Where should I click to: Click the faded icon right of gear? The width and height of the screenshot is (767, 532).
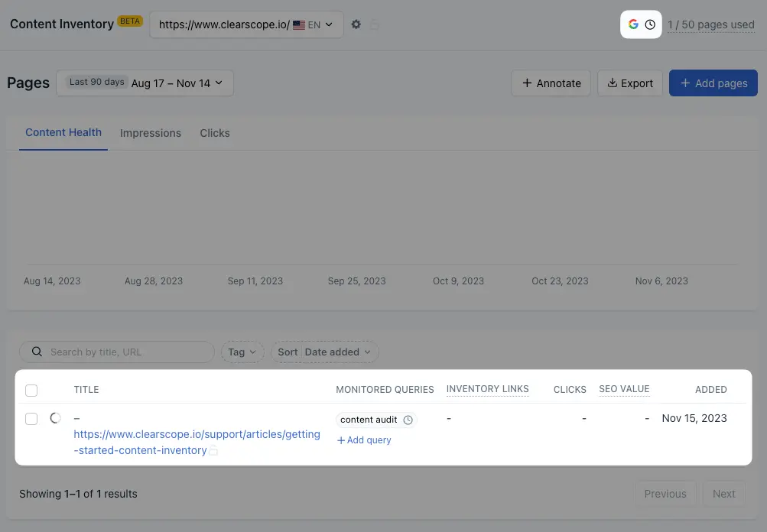(x=374, y=24)
